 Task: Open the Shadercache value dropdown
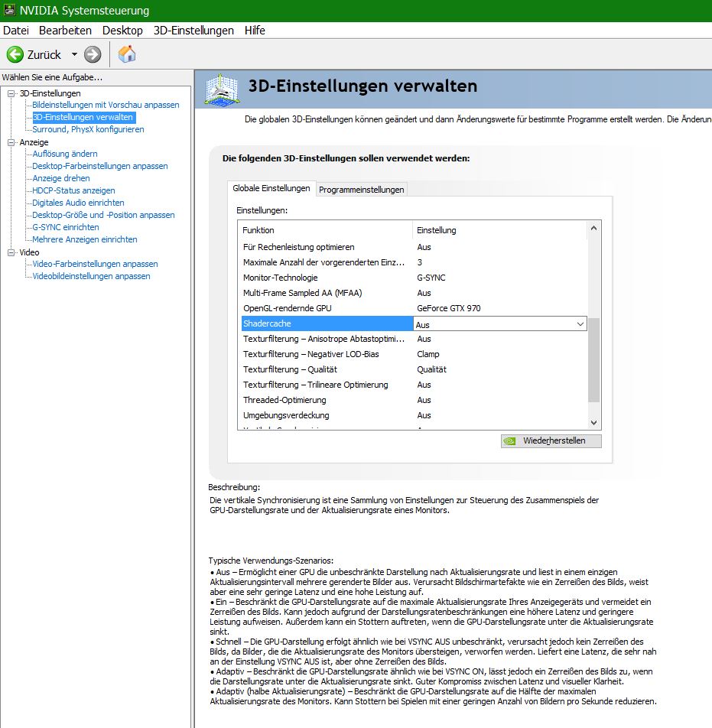[580, 324]
